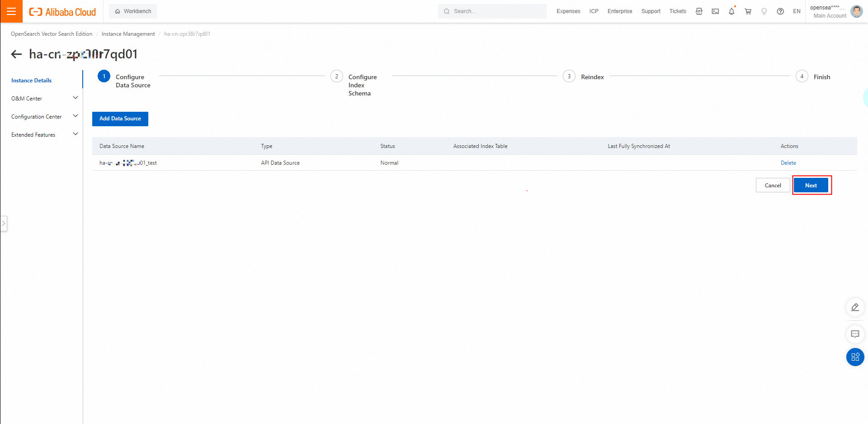Click the Next button
The width and height of the screenshot is (868, 424).
811,185
